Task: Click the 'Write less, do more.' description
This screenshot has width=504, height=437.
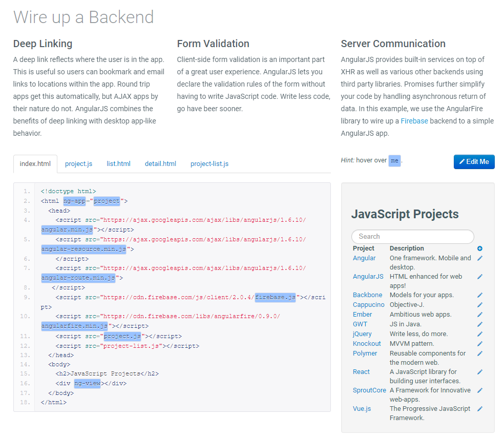Action: [x=418, y=334]
